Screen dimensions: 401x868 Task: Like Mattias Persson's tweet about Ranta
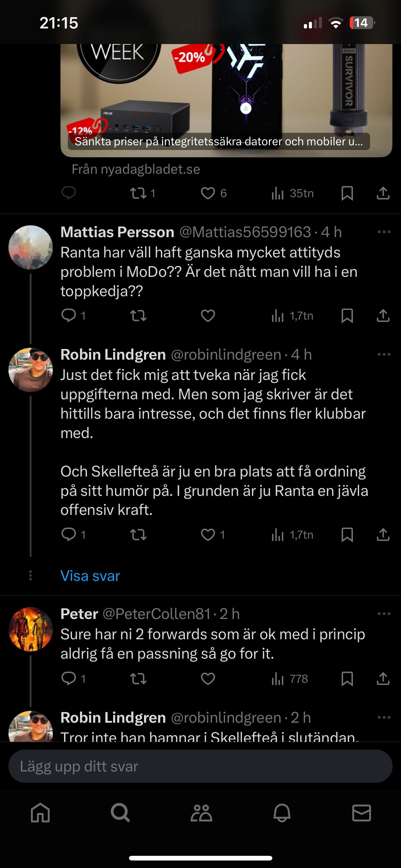point(208,316)
